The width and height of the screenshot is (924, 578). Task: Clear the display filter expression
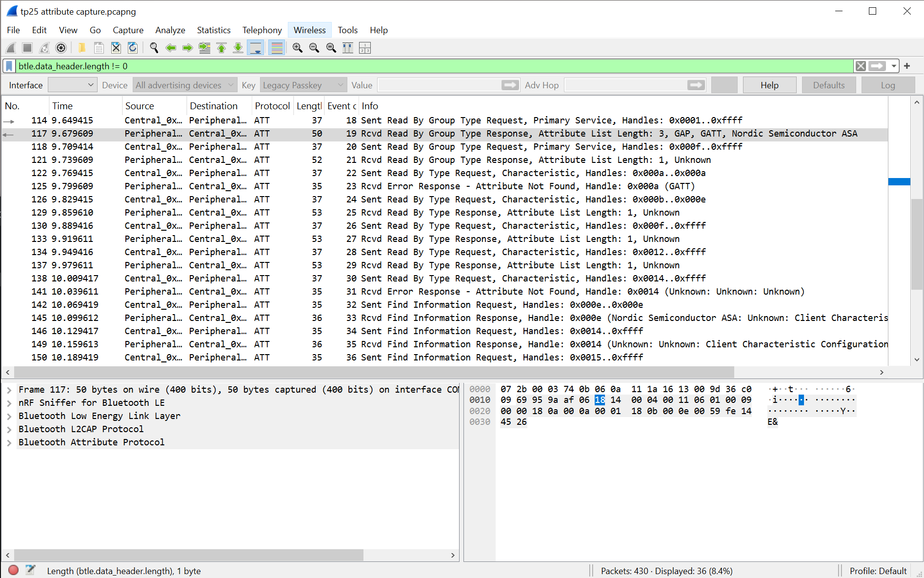pyautogui.click(x=860, y=66)
